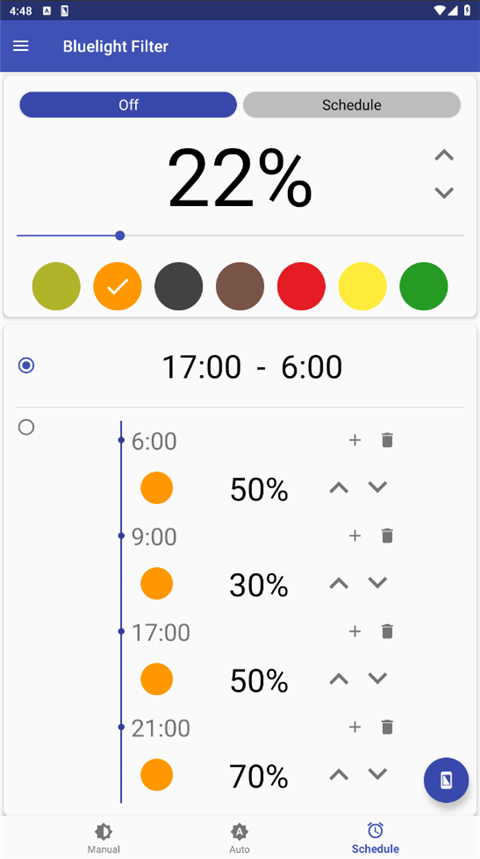The height and width of the screenshot is (859, 480).
Task: Switch the filter to Off mode
Action: pos(128,105)
